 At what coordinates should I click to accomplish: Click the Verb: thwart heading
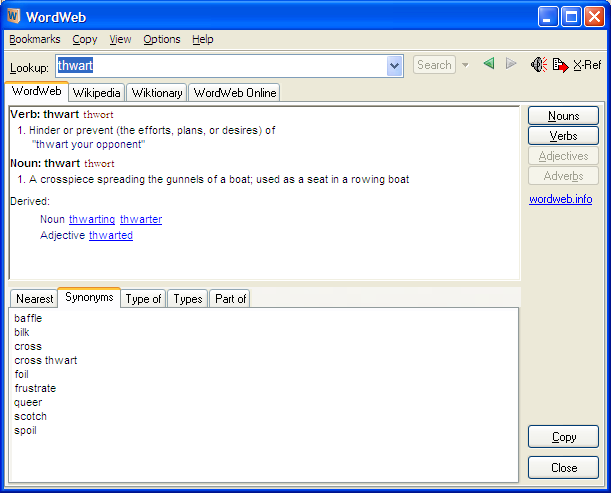tap(45, 114)
